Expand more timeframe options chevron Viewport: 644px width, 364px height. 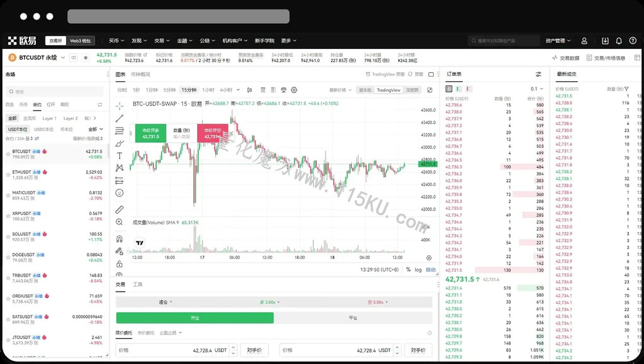238,90
